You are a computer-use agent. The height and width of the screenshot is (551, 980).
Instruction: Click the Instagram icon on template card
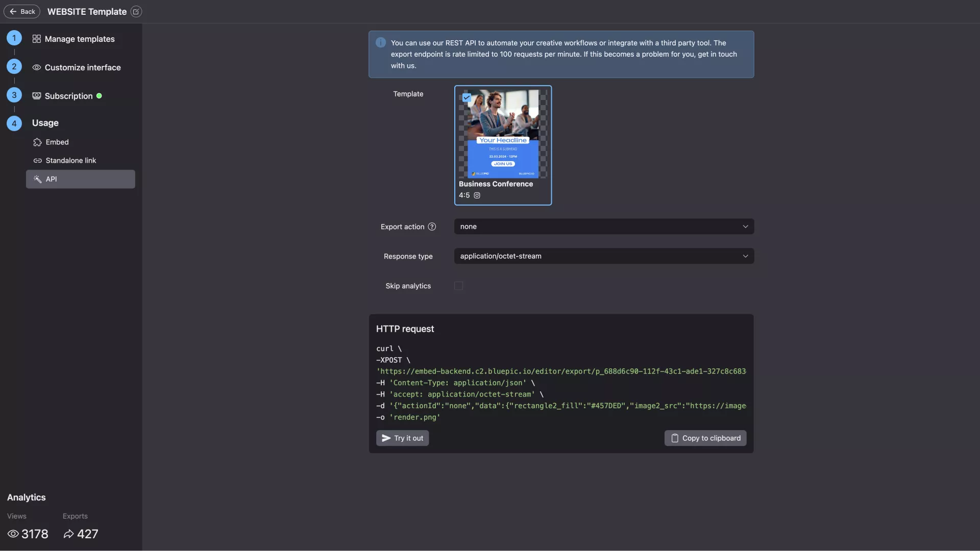[477, 195]
